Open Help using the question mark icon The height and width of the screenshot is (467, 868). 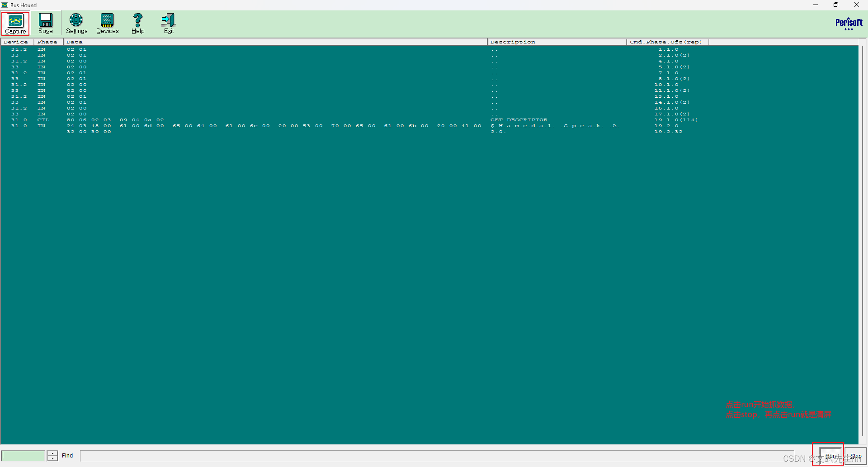[137, 23]
